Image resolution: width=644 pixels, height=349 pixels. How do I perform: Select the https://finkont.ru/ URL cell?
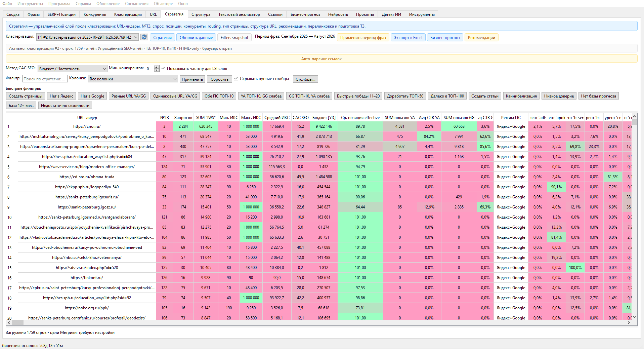pyautogui.click(x=87, y=278)
